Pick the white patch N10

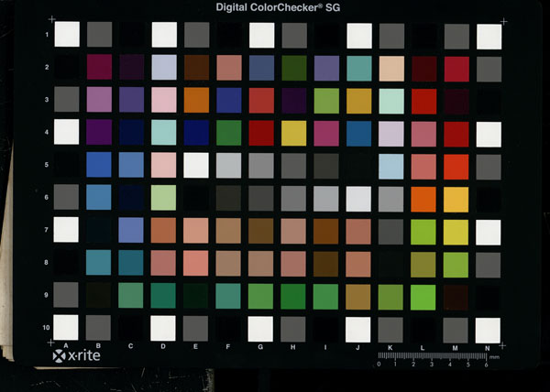(x=488, y=331)
